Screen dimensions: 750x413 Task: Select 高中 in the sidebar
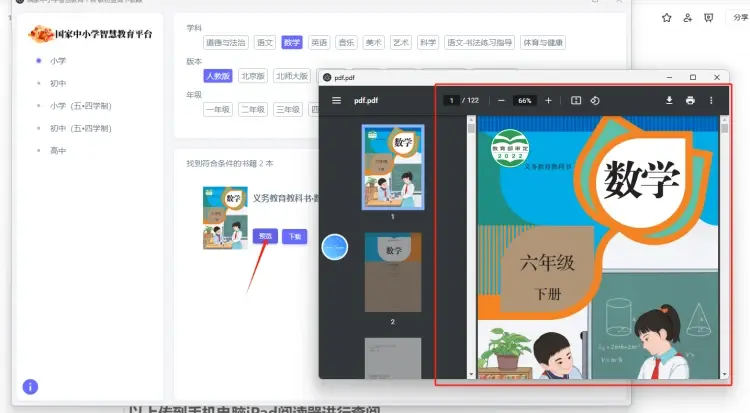coord(58,151)
